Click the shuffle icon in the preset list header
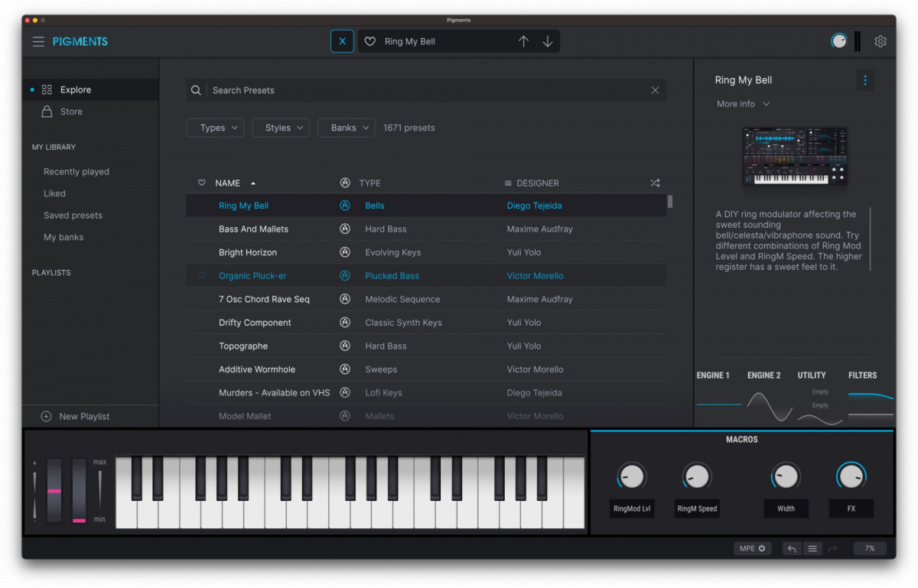This screenshot has height=588, width=918. point(655,183)
